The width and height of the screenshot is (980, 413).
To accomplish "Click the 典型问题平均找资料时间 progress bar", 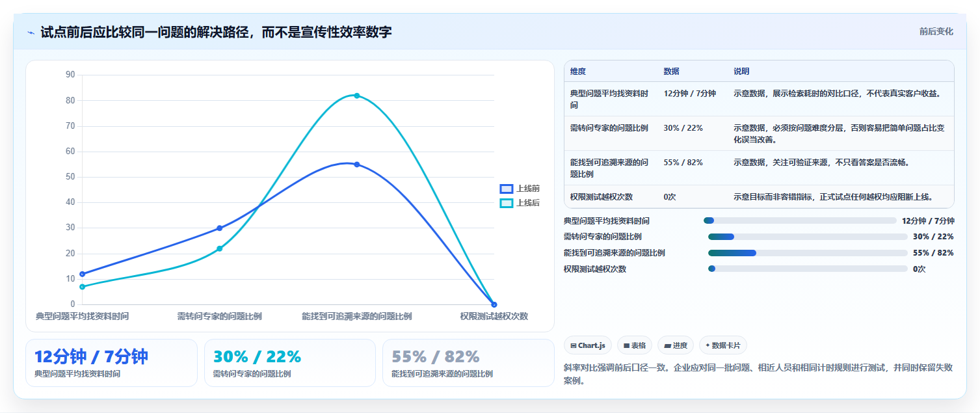I will point(800,220).
